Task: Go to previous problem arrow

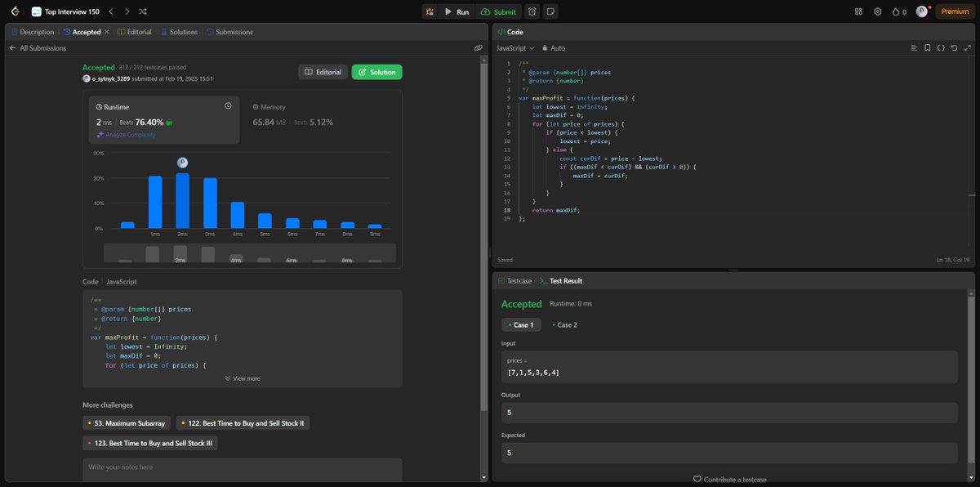Action: pyautogui.click(x=111, y=11)
